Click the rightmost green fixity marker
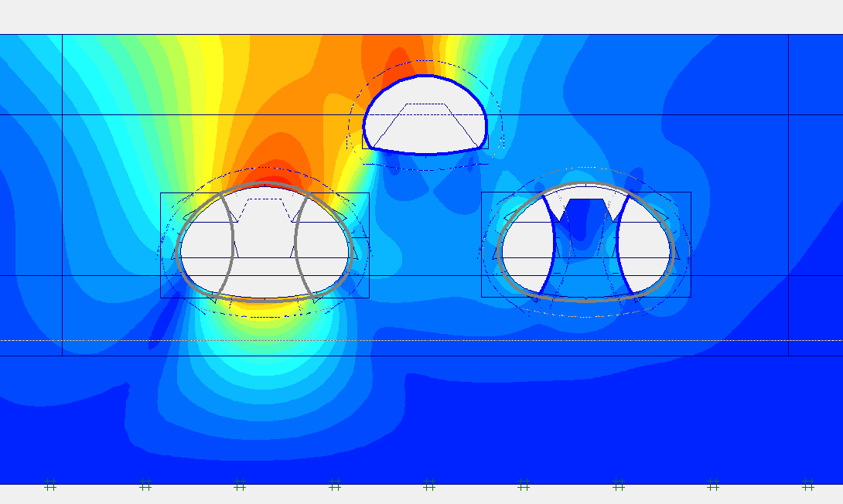Image resolution: width=843 pixels, height=504 pixels. pos(808,485)
